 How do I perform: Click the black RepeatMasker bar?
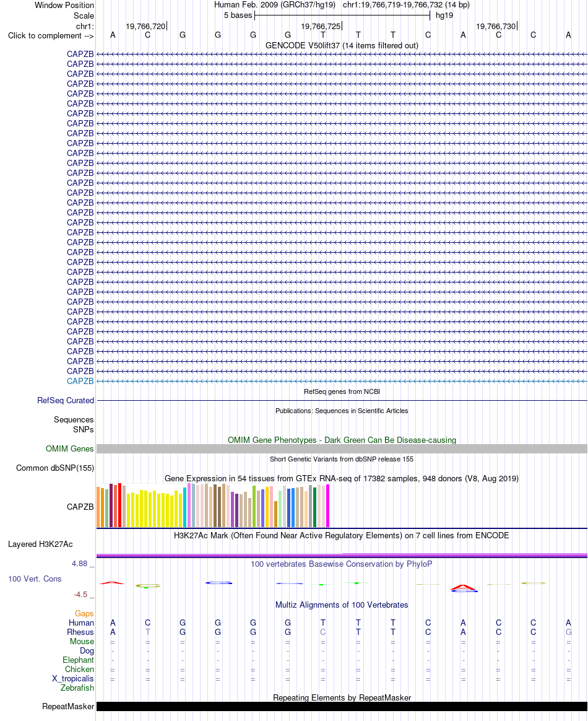(342, 707)
